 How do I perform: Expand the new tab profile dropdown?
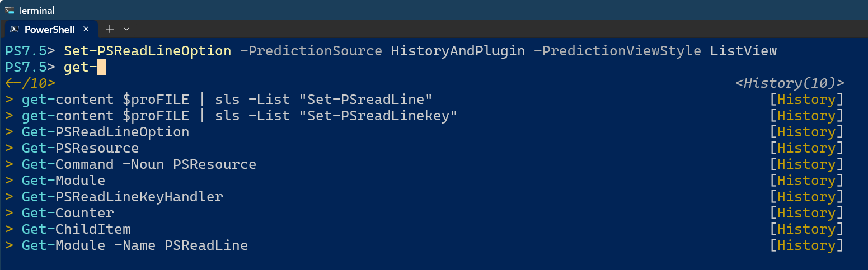[x=126, y=29]
